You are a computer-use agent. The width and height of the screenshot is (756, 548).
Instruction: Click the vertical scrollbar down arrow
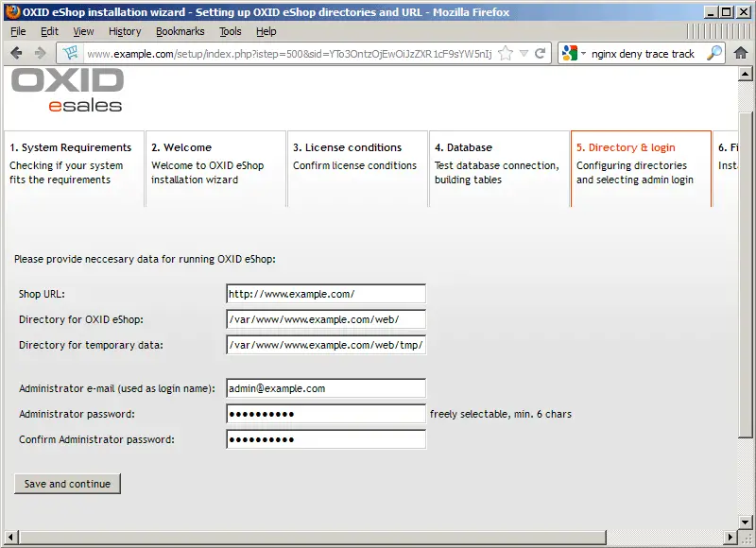pyautogui.click(x=745, y=522)
